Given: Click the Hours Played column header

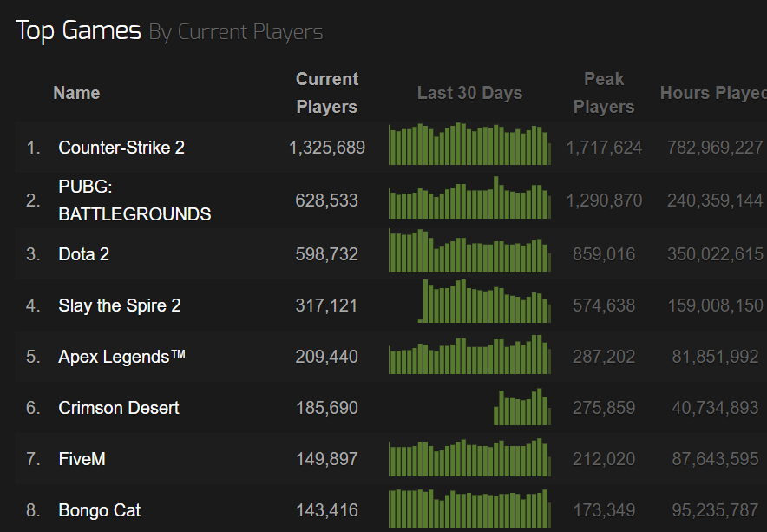Looking at the screenshot, I should 713,93.
